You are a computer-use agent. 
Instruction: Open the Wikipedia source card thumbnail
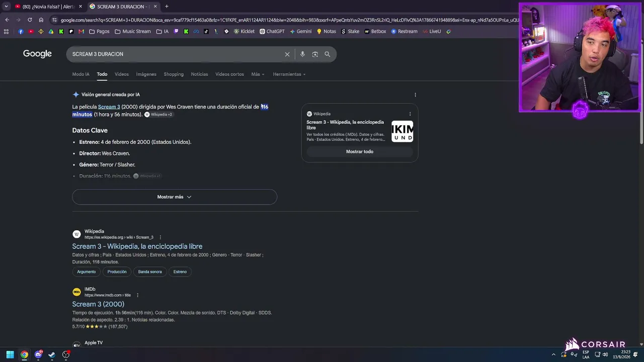point(403,132)
